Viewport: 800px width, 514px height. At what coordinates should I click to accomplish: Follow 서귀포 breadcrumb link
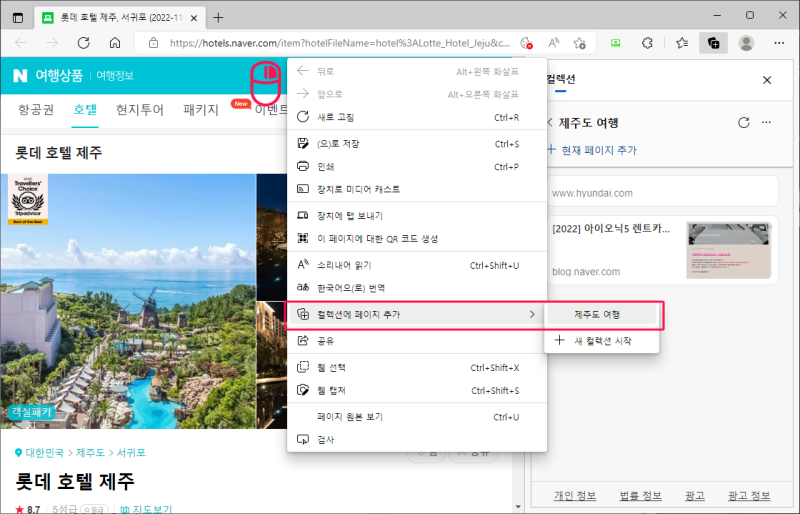(131, 453)
